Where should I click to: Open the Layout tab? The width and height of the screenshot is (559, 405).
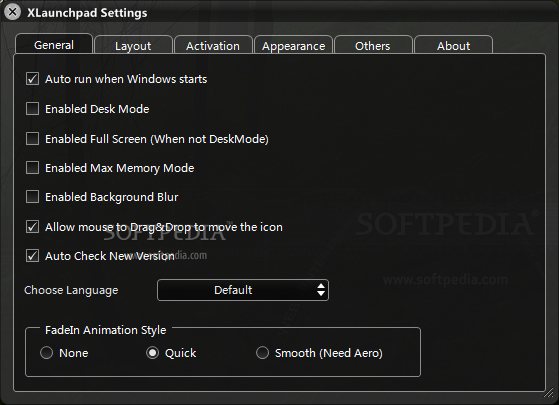click(133, 45)
